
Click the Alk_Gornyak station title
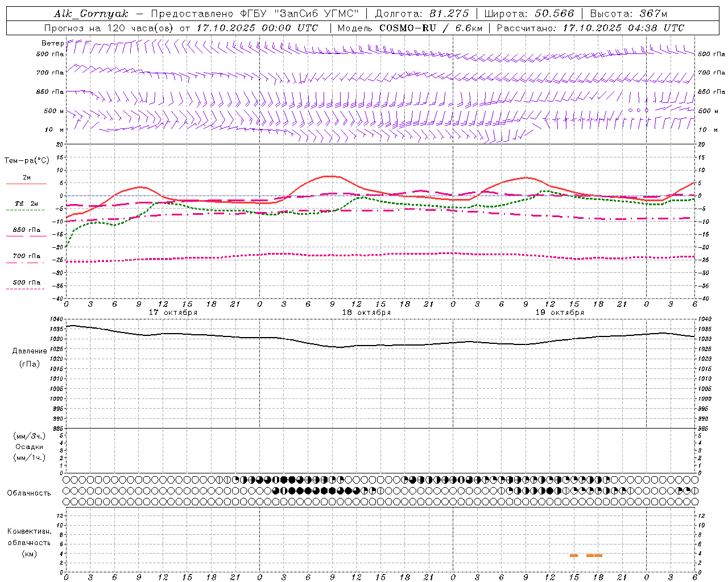pyautogui.click(x=92, y=14)
